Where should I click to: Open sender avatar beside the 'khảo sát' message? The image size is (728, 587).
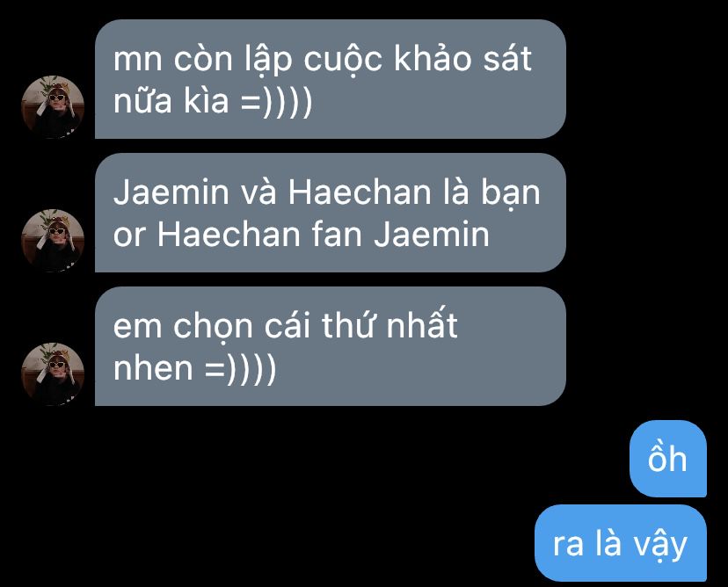53,106
